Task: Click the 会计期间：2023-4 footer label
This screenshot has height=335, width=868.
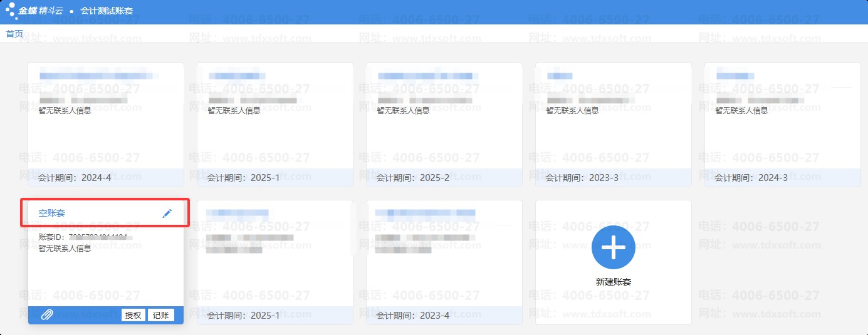Action: tap(413, 316)
